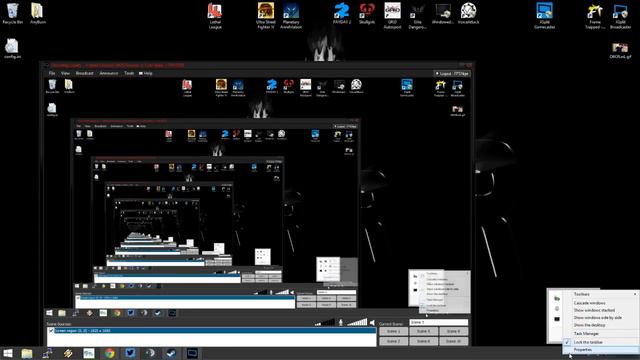
Task: Choose Show the desktop from context menu
Action: tap(600, 325)
